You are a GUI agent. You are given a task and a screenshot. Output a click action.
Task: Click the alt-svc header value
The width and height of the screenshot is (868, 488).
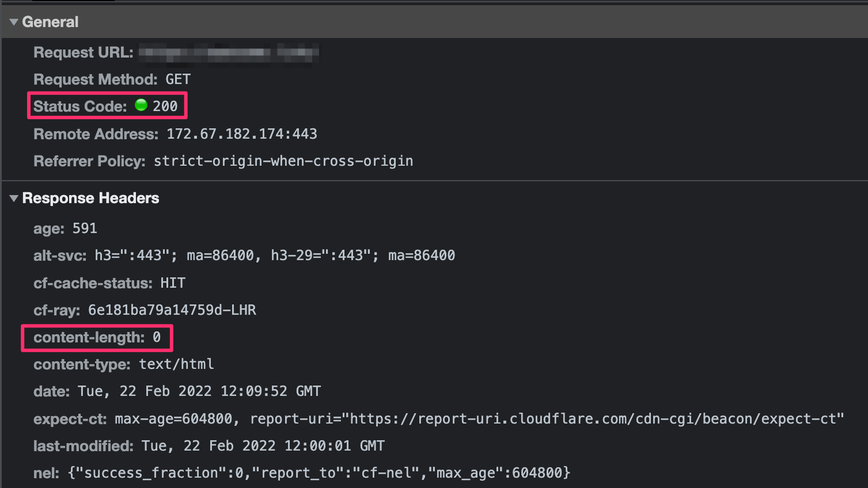(275, 256)
